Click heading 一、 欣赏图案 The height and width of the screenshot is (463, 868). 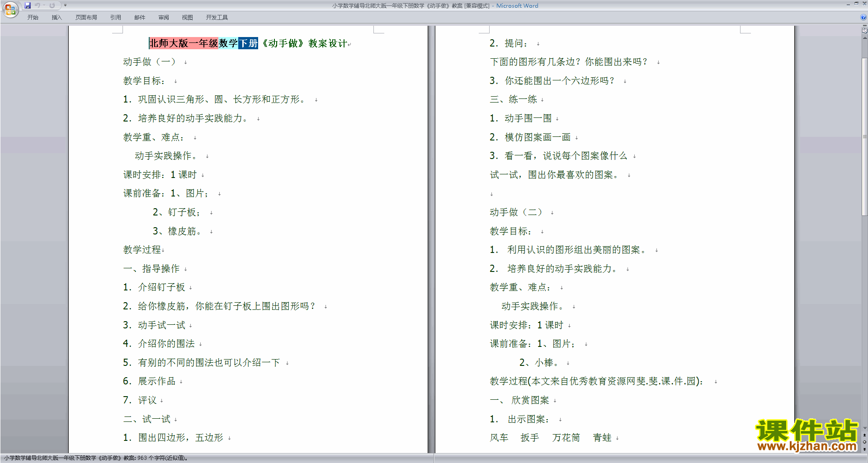(519, 400)
